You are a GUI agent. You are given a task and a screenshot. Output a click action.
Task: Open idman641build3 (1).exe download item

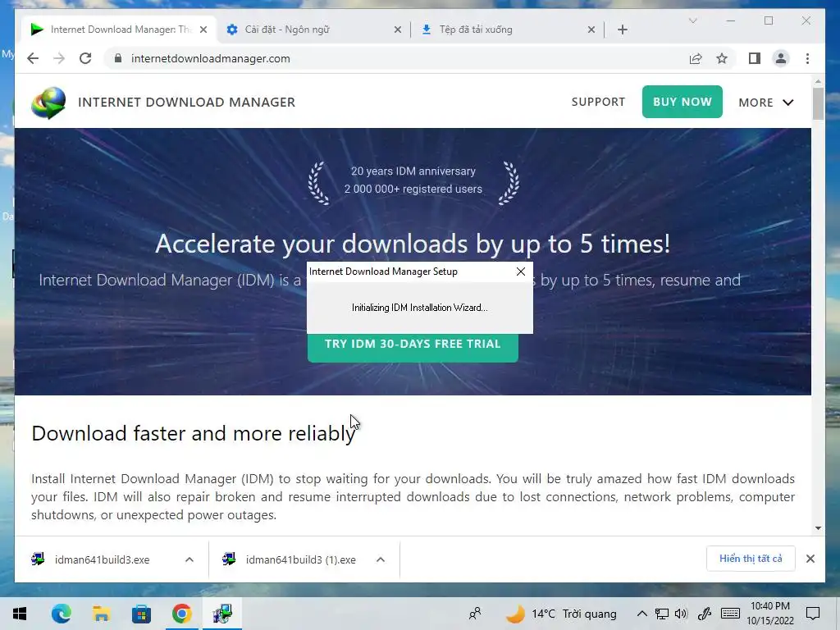click(x=300, y=559)
